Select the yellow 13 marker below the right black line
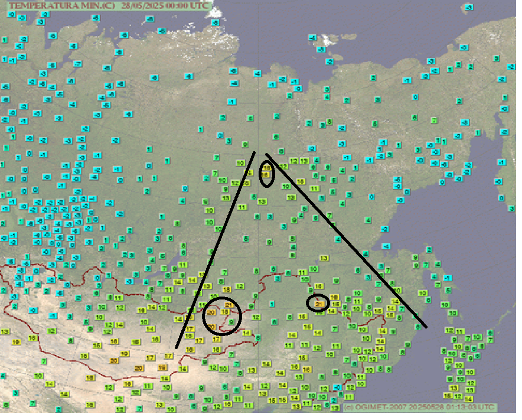The height and width of the screenshot is (420, 522). [324, 258]
